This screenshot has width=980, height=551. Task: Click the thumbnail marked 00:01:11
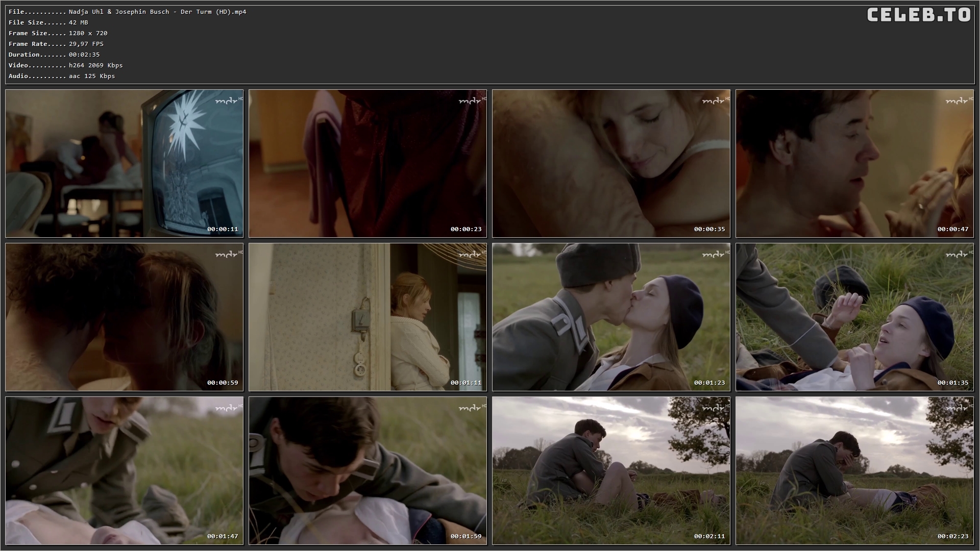[367, 317]
